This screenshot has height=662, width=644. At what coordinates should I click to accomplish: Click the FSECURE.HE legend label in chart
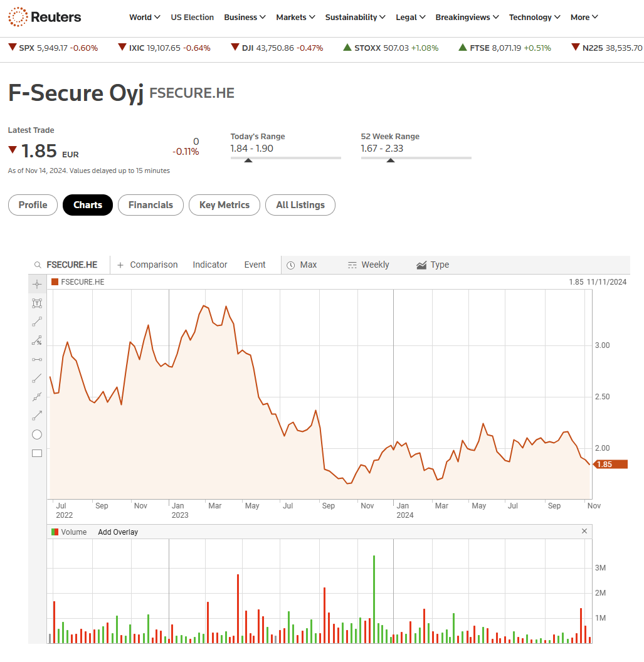click(82, 281)
